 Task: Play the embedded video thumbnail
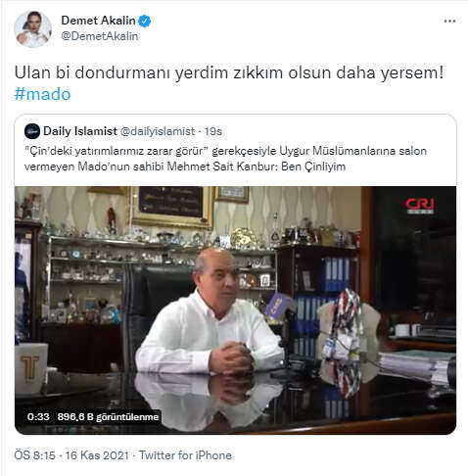pyautogui.click(x=235, y=310)
